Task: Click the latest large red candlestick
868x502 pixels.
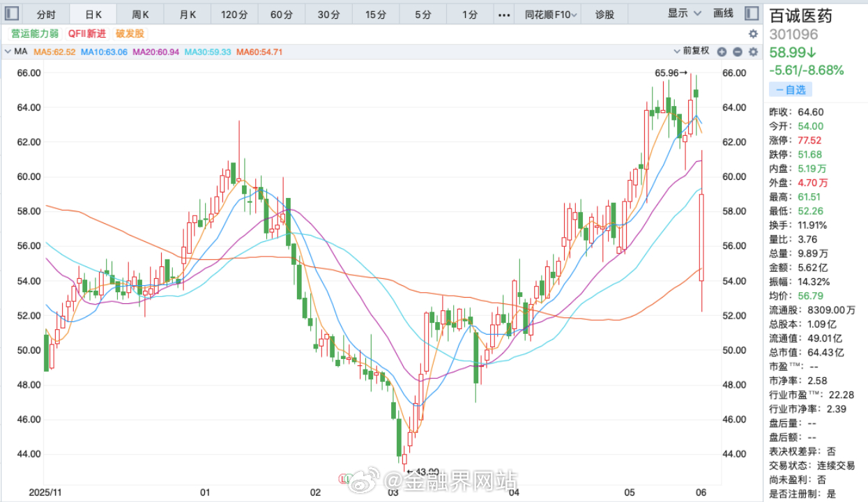Action: coord(701,237)
